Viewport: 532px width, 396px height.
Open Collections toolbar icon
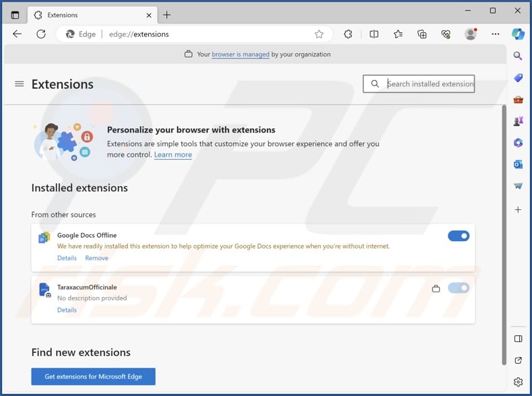(x=422, y=34)
